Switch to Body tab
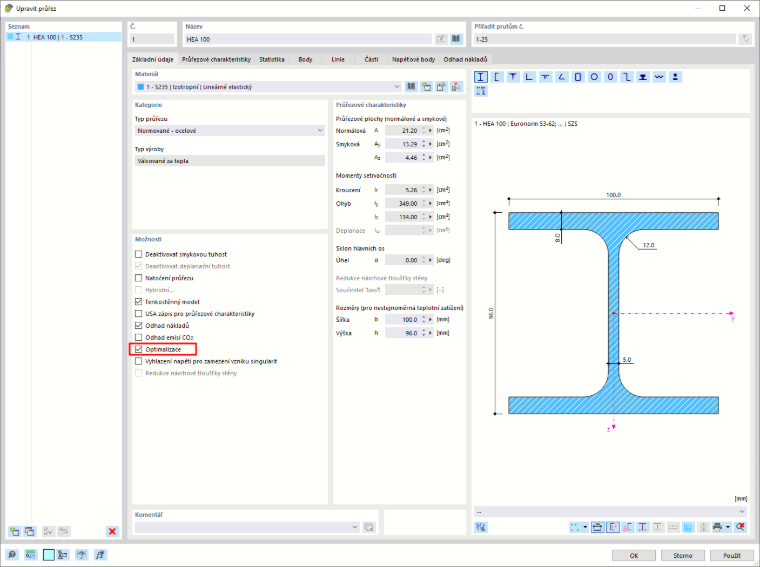The width and height of the screenshot is (760, 567). [305, 59]
